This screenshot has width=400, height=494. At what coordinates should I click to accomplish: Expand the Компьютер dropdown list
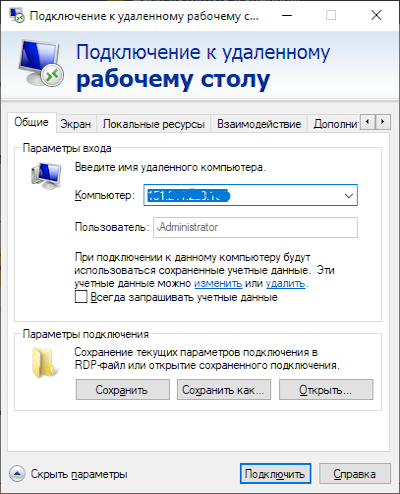(349, 195)
